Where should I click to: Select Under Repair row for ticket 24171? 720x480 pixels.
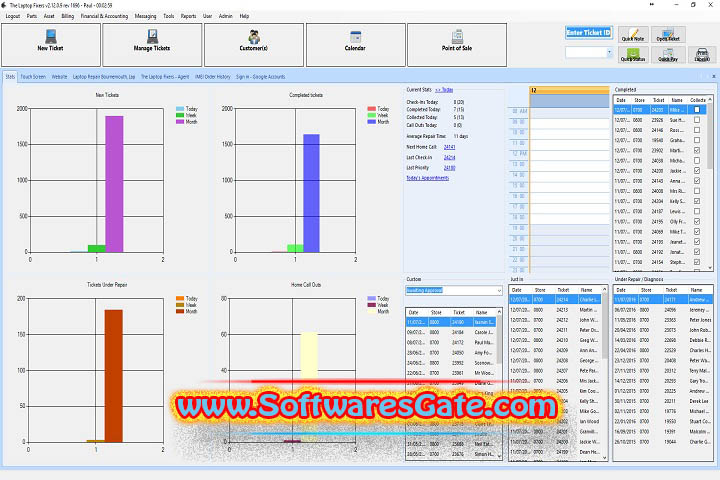point(663,299)
